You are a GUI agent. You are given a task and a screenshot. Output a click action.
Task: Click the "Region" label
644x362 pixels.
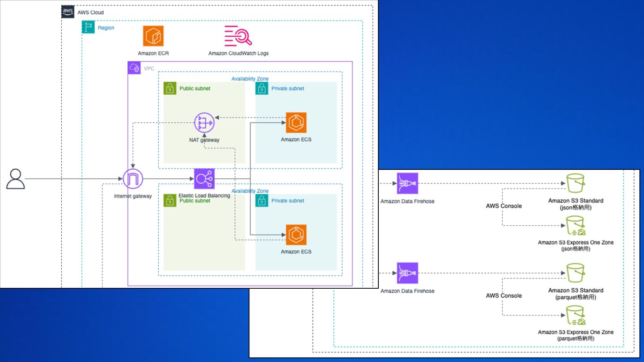pyautogui.click(x=106, y=28)
